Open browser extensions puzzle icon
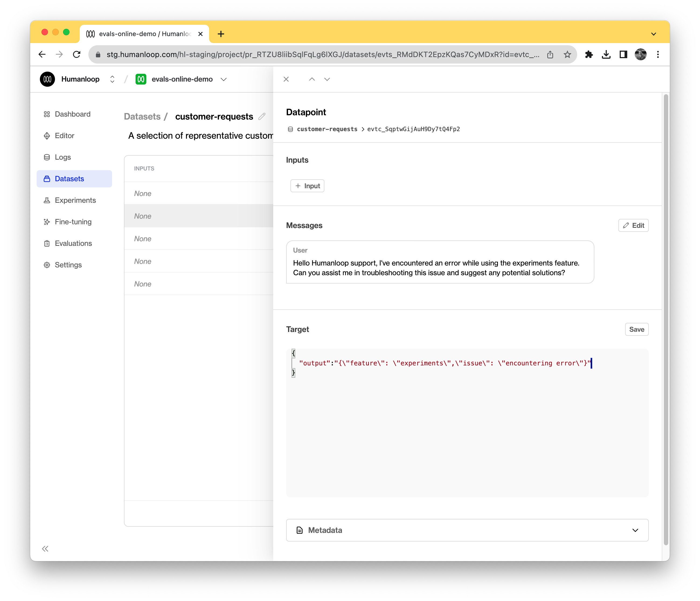700x601 pixels. tap(589, 54)
